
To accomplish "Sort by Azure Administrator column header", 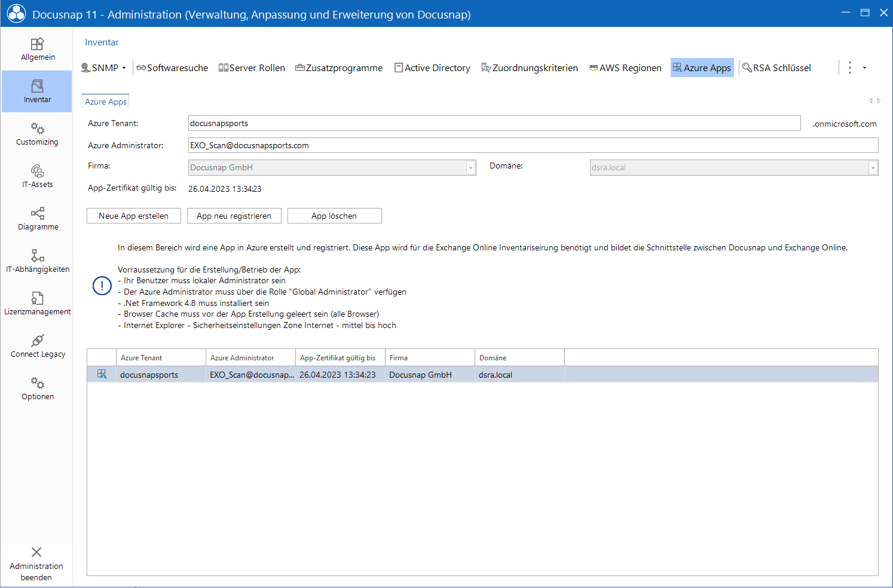I will [x=251, y=357].
